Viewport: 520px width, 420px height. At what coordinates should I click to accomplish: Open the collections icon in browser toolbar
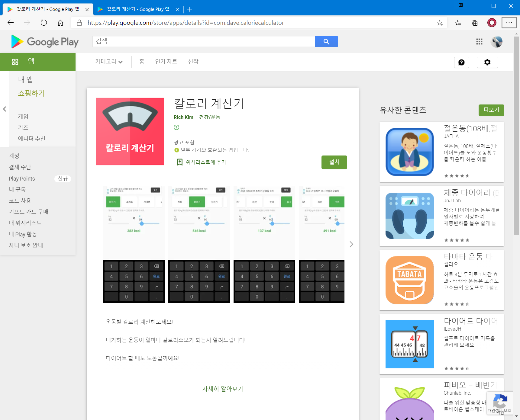pyautogui.click(x=475, y=23)
